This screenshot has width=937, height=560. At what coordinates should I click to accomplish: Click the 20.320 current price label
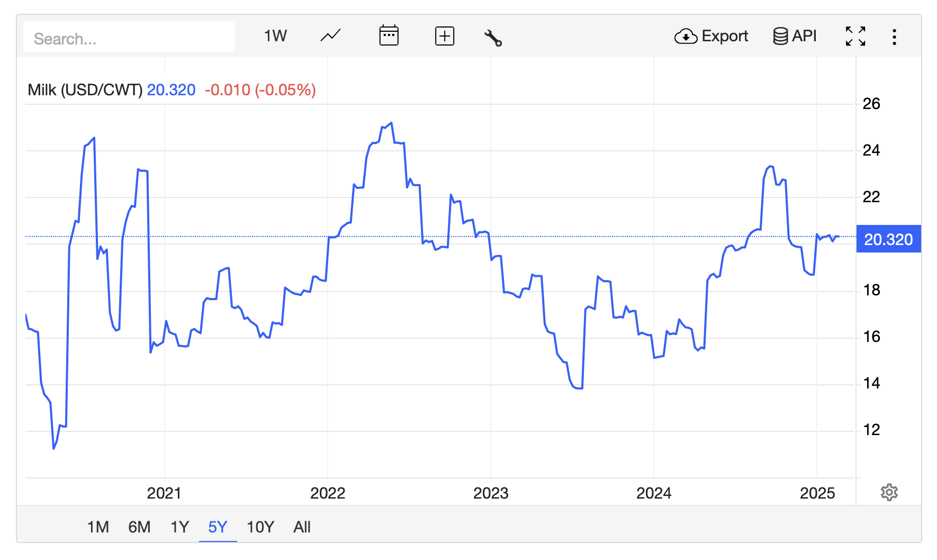click(x=888, y=239)
